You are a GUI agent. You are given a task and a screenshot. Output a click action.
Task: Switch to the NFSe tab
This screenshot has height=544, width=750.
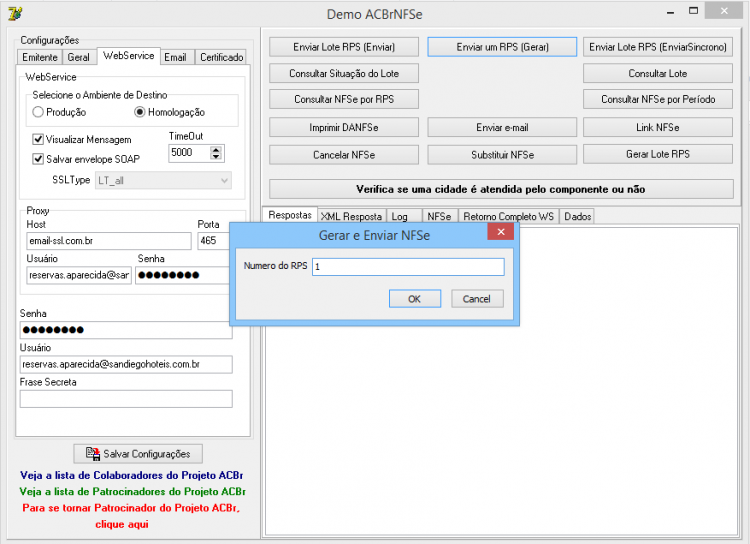click(439, 216)
